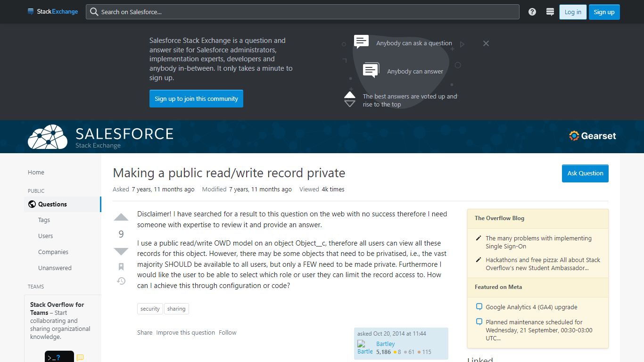This screenshot has width=644, height=362.
Task: Click the question vote count 9
Action: coord(121,234)
